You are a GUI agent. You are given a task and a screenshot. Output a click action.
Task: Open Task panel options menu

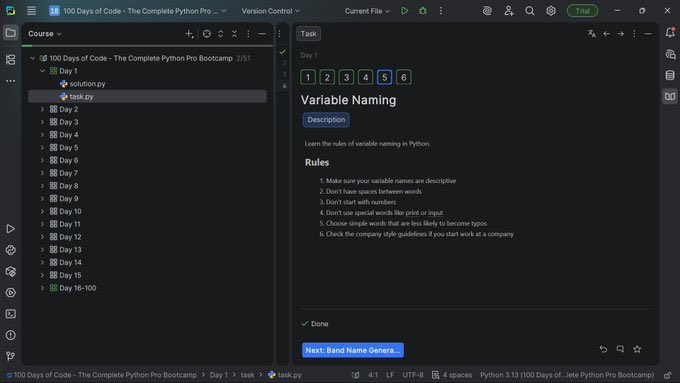pyautogui.click(x=634, y=33)
